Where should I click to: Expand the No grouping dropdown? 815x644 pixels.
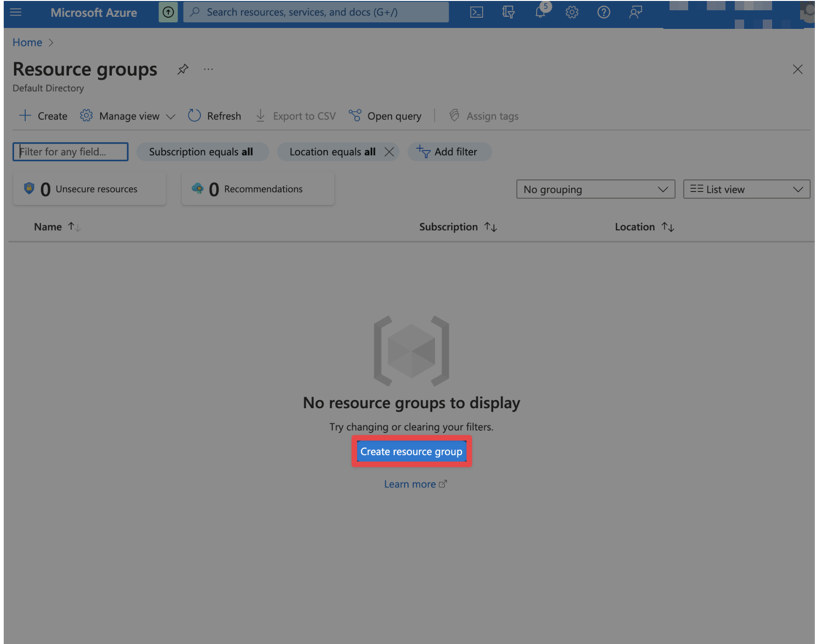(595, 189)
